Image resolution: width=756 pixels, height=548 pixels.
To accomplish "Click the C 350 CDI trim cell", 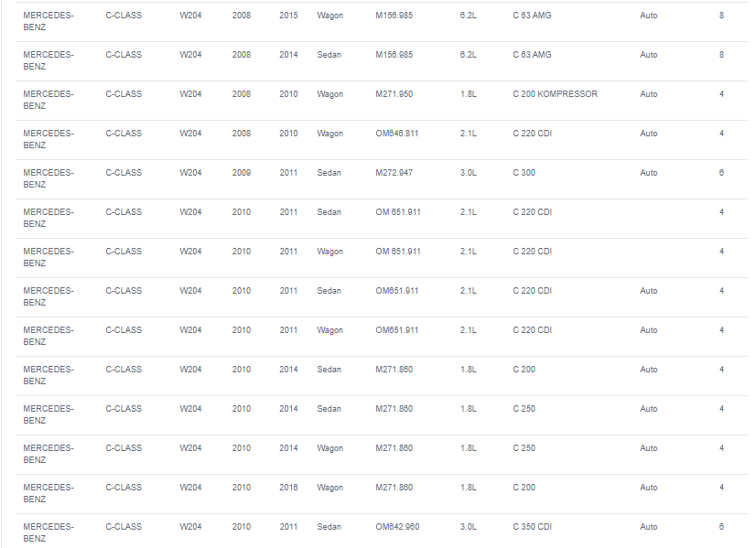I will tap(533, 527).
